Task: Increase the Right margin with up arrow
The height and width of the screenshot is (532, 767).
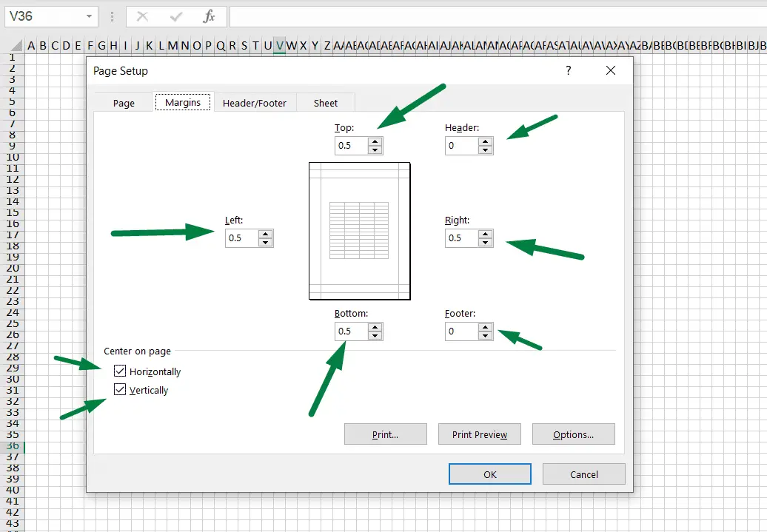Action: pos(485,235)
